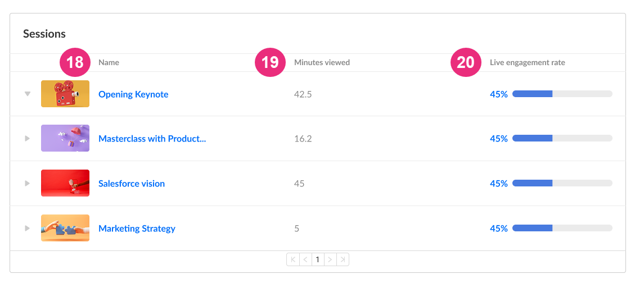Go to last page pagination icon
This screenshot has width=644, height=283.
point(343,259)
